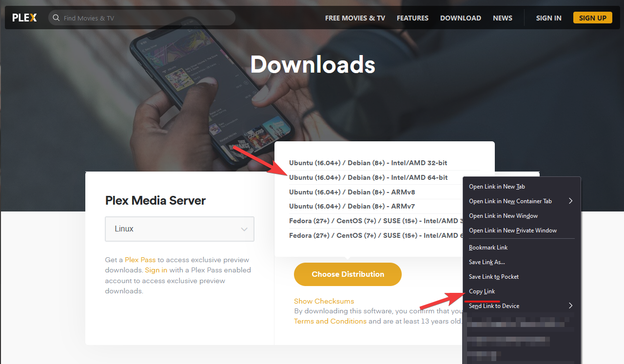Choose Save Link to Pocket
624x364 pixels.
[x=522, y=277]
